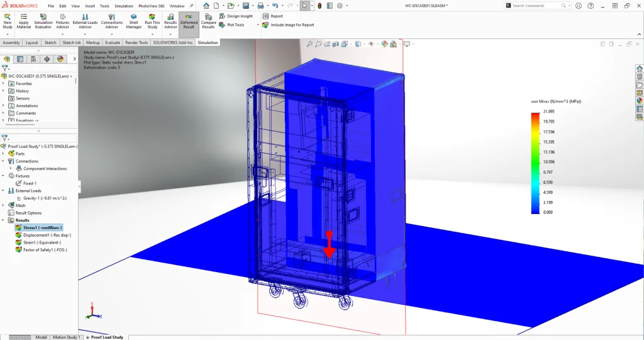This screenshot has height=340, width=644.
Task: Click the von Mises color legend bar
Action: point(535,162)
